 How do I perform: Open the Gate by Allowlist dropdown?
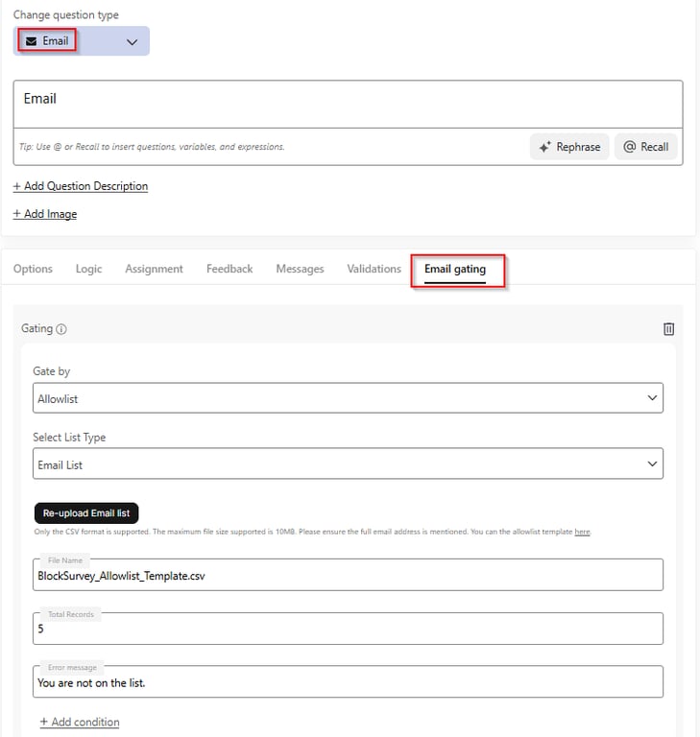[348, 397]
